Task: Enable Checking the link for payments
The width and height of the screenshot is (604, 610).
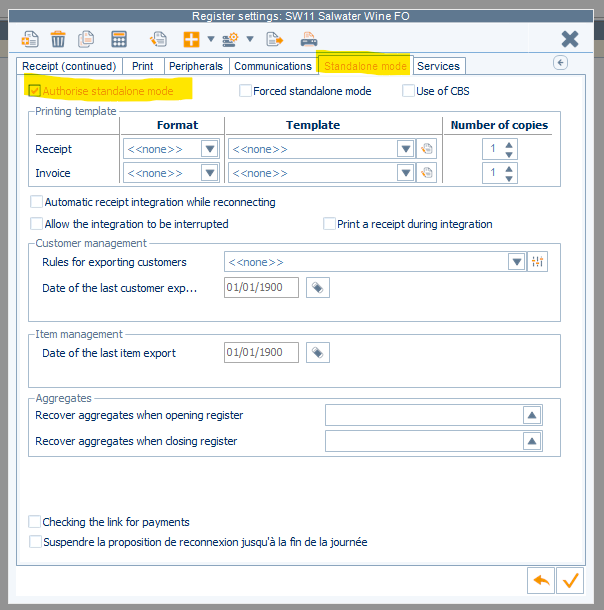Action: point(35,522)
